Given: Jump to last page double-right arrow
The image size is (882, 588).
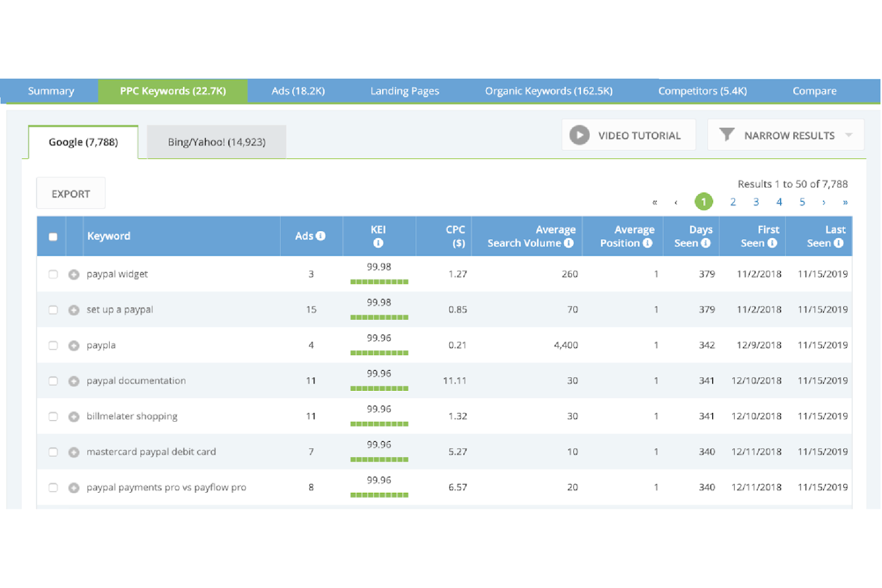Looking at the screenshot, I should (x=845, y=203).
